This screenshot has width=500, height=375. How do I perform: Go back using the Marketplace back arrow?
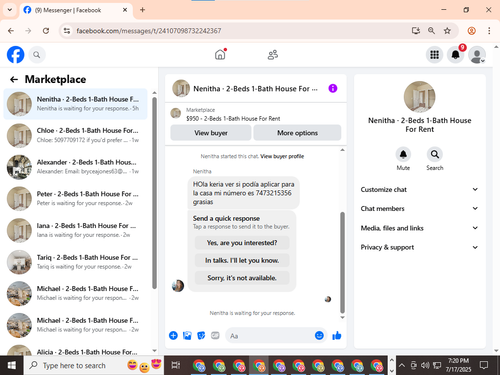(x=14, y=79)
